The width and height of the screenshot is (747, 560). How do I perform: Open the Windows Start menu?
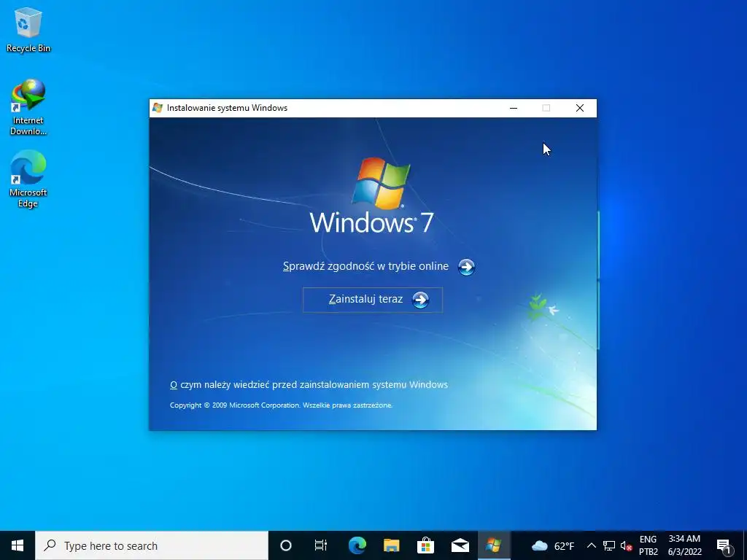(x=18, y=545)
